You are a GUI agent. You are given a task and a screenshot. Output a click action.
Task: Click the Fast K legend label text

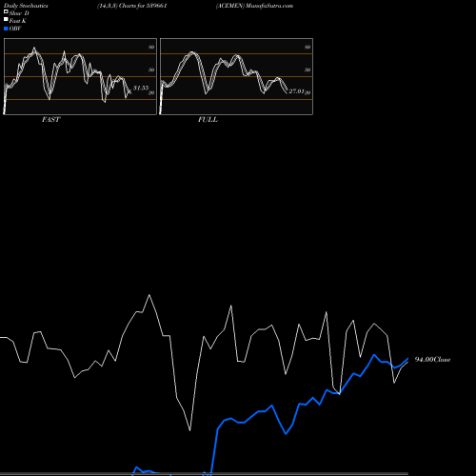point(18,21)
